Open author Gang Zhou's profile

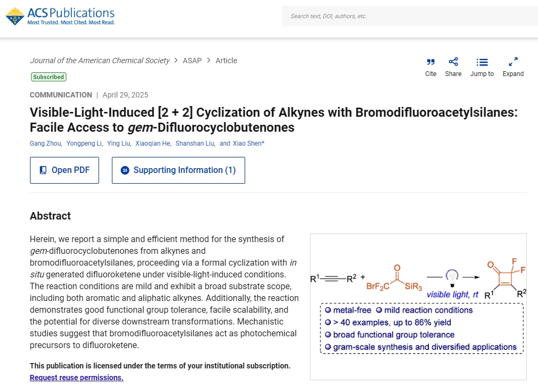[45, 144]
